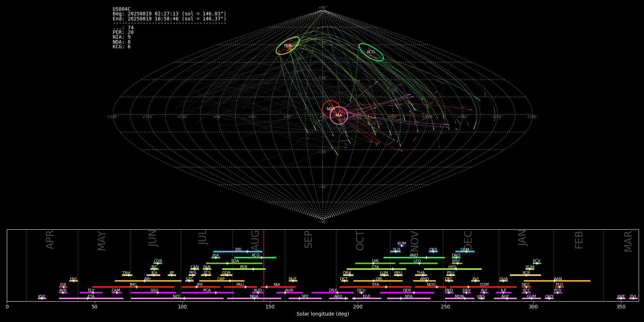Select the End: 20250819 10:58:46 line
The image size is (644, 322).
point(170,19)
